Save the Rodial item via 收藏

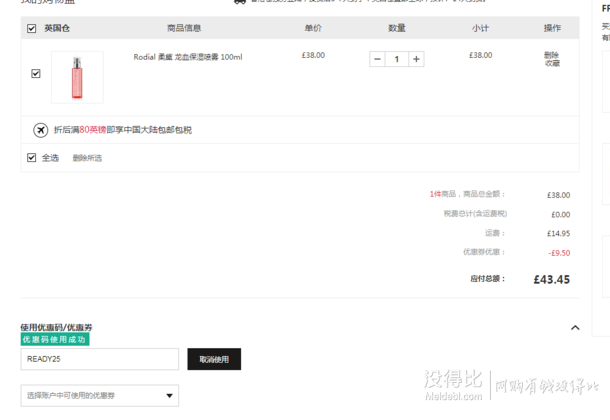(552, 63)
